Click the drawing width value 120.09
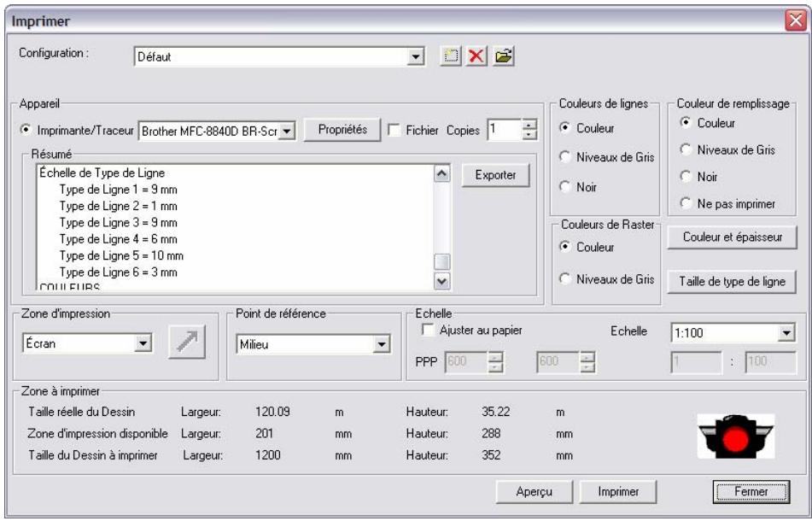Image resolution: width=812 pixels, height=521 pixels. tap(272, 413)
